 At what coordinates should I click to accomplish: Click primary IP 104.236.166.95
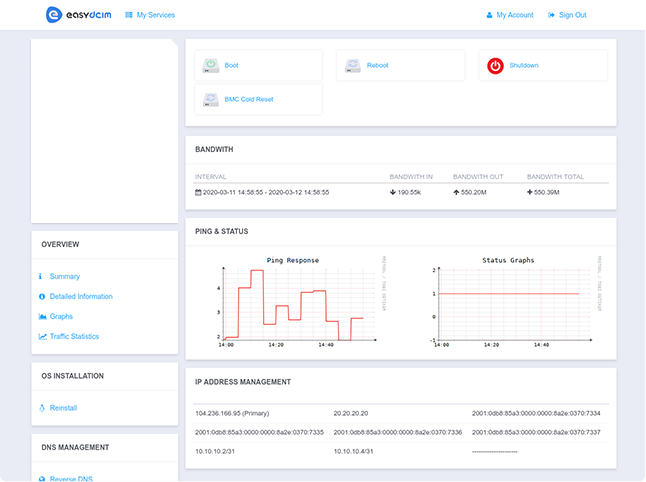click(x=232, y=413)
